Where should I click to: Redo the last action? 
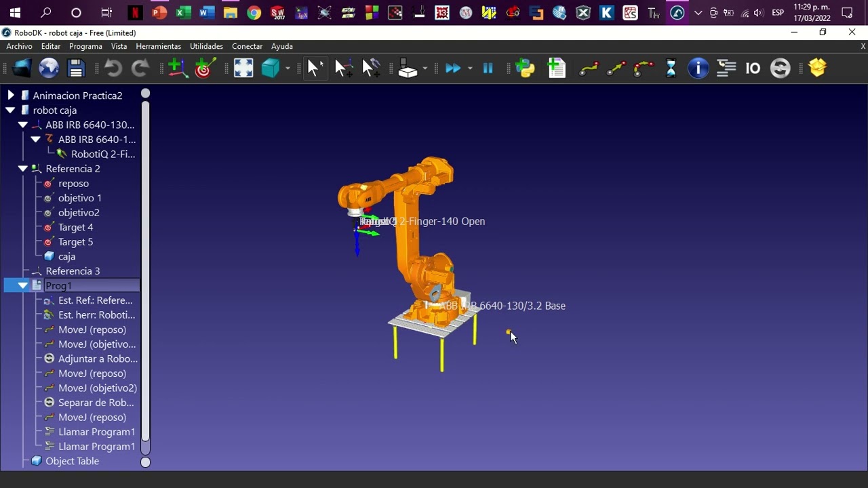point(140,68)
